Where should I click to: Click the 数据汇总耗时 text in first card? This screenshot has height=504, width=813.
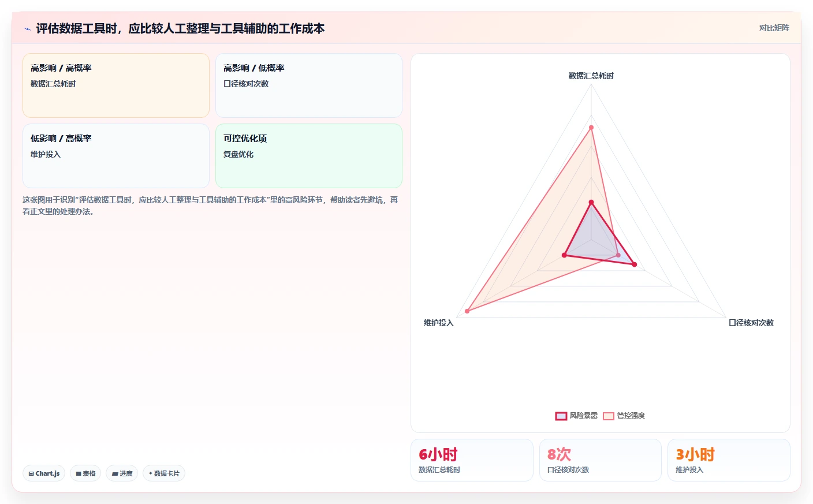[x=53, y=84]
